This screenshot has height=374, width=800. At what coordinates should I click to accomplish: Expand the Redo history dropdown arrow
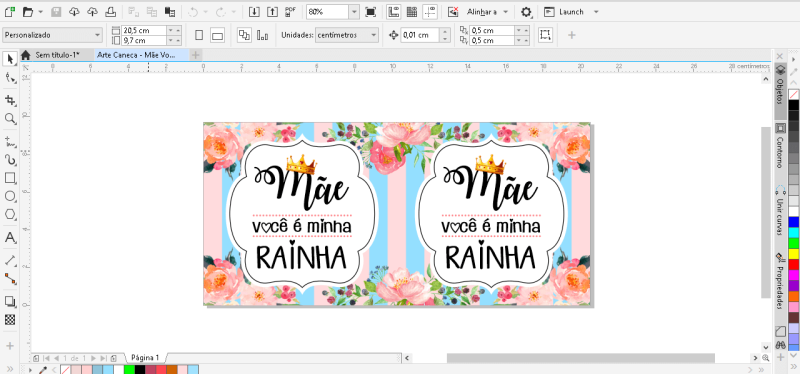[x=234, y=11]
